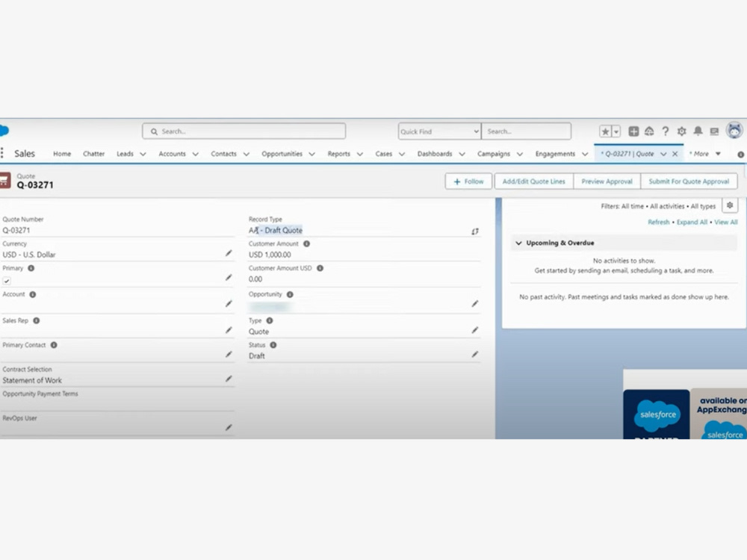Screen dimensions: 747x560
Task: Open the Campaigns tab
Action: point(494,154)
